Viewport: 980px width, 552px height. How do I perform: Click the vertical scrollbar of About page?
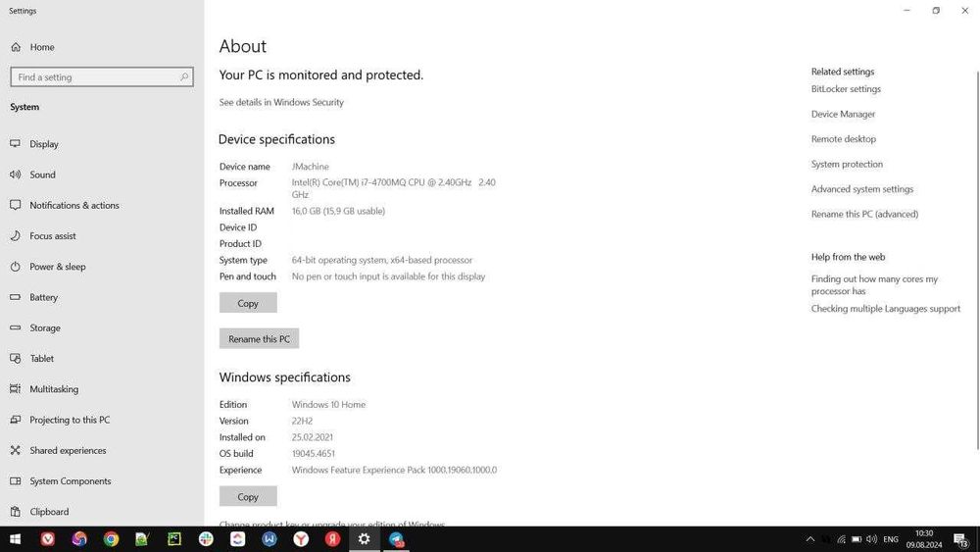977,260
